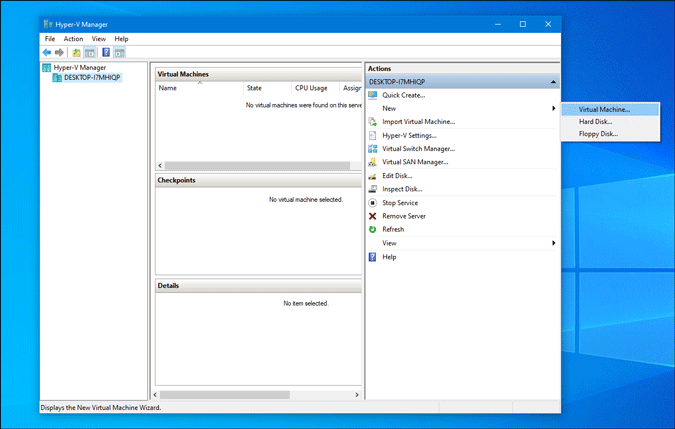Open the Help menu in menu bar

click(x=121, y=39)
